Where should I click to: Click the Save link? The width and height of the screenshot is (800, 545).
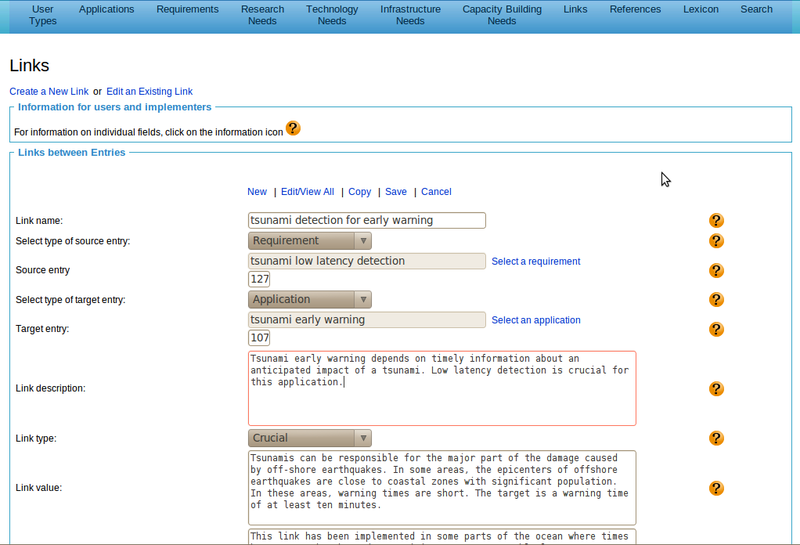click(396, 192)
